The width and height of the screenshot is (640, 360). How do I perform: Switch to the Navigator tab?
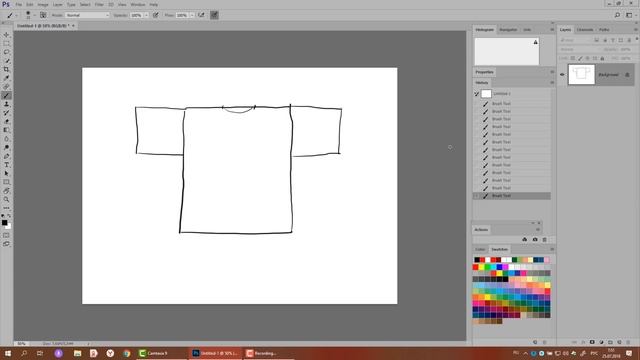coord(508,30)
